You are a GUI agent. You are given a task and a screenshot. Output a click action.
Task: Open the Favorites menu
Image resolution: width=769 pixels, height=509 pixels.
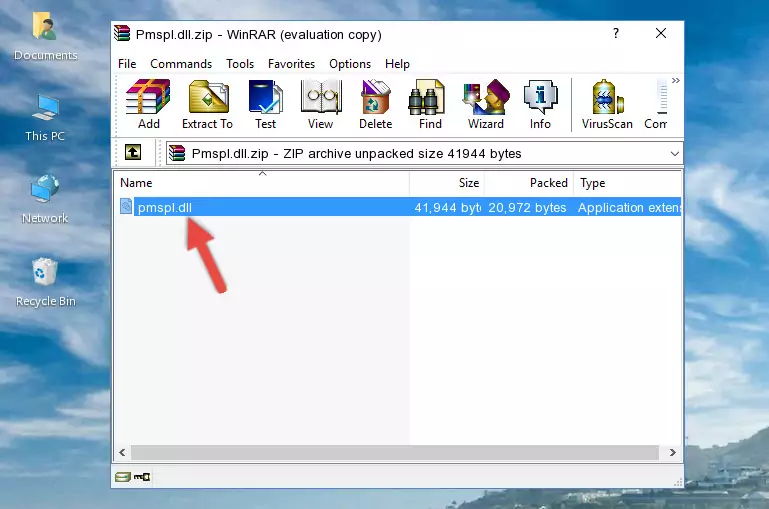coord(291,64)
